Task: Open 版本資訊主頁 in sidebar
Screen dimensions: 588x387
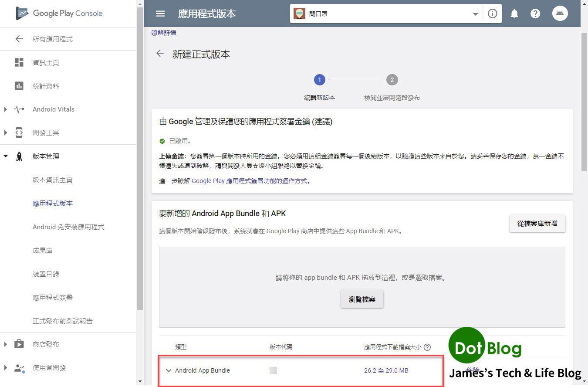Action: (53, 180)
